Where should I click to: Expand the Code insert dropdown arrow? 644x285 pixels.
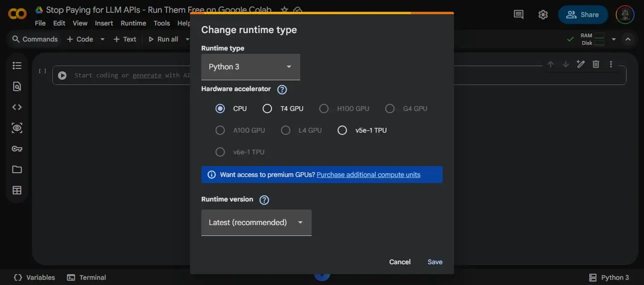pyautogui.click(x=102, y=39)
